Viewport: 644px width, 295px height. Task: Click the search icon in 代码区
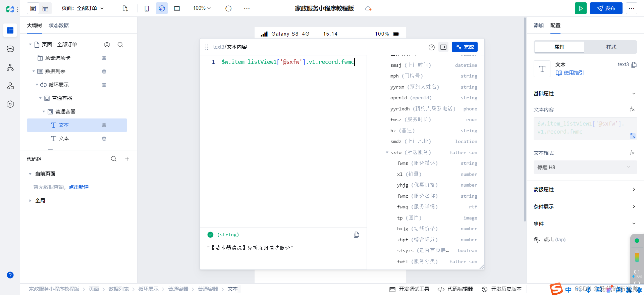click(114, 159)
